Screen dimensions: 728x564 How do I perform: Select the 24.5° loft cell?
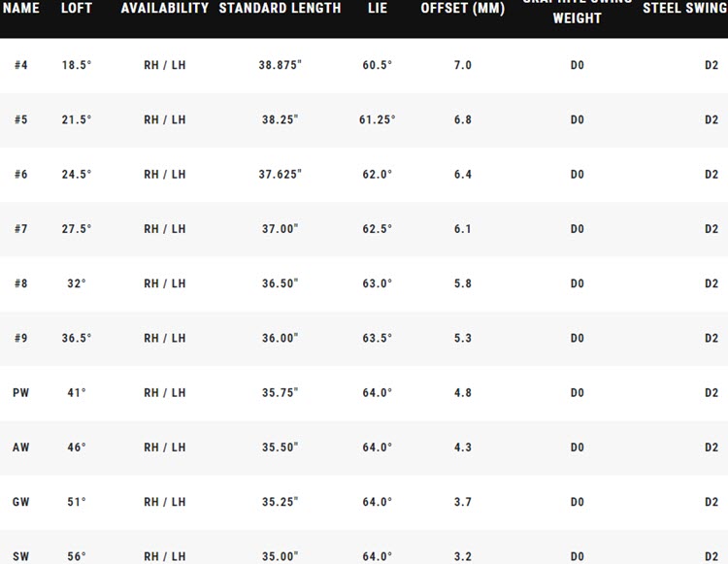tap(77, 175)
